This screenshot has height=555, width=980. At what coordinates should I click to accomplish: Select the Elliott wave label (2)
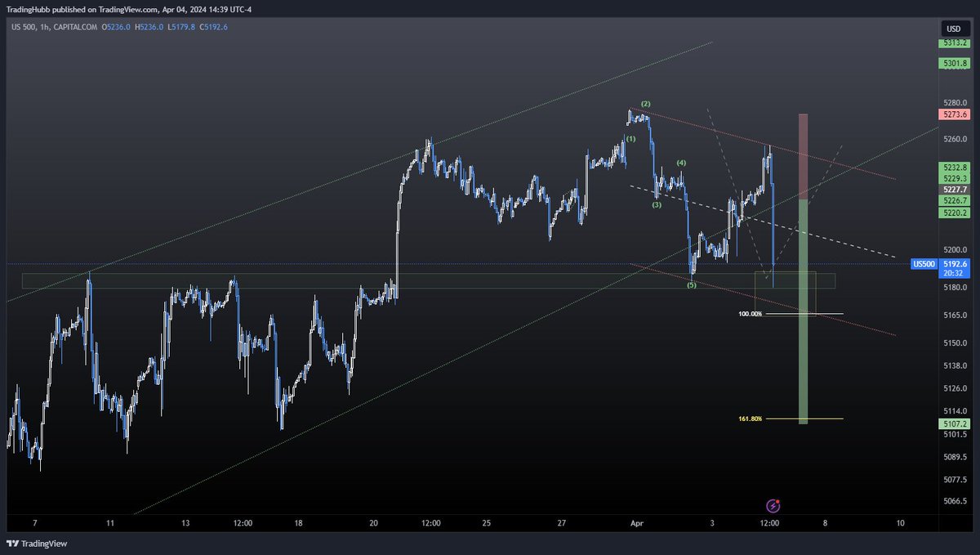pos(645,104)
